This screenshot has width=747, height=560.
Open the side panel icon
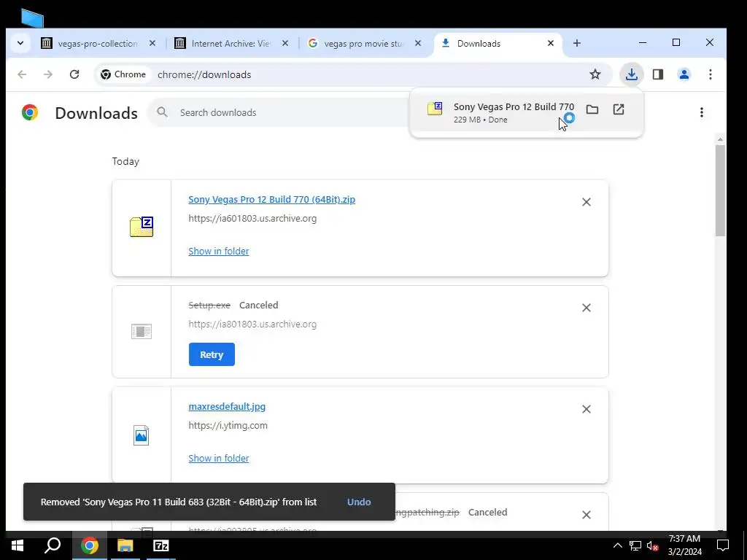658,74
